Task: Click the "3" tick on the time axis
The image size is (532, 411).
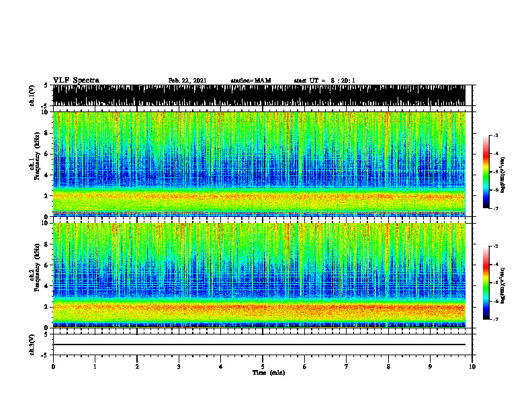Action: tap(179, 366)
